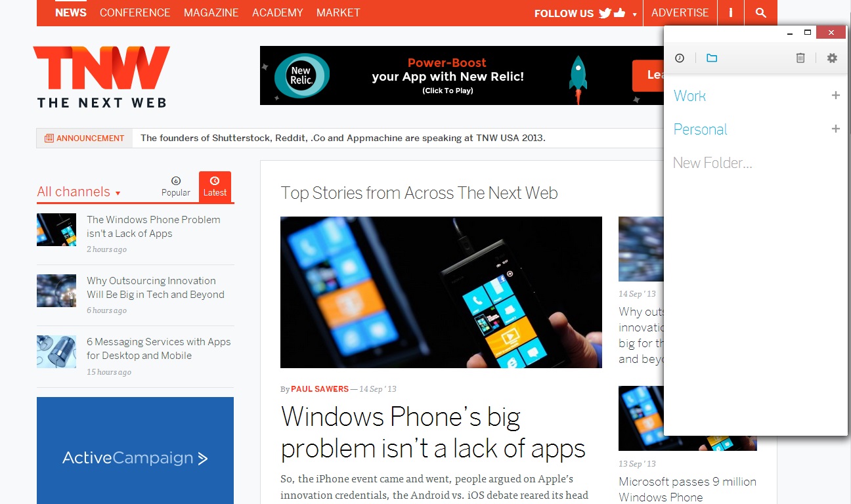The image size is (851, 504).
Task: Open the settings gear icon
Action: pos(832,58)
